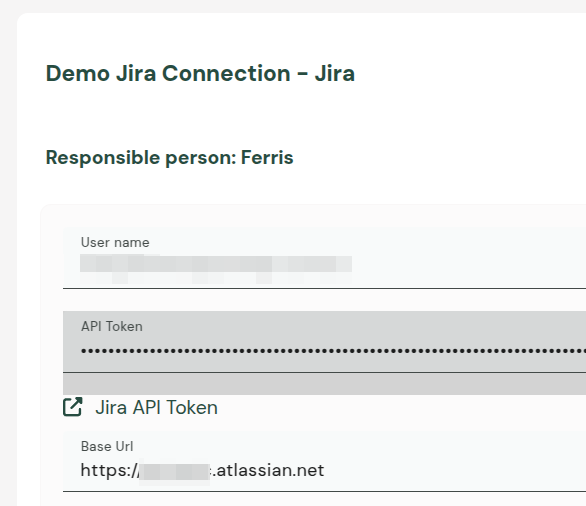
Task: Click the 'User name' field label
Action: (115, 243)
